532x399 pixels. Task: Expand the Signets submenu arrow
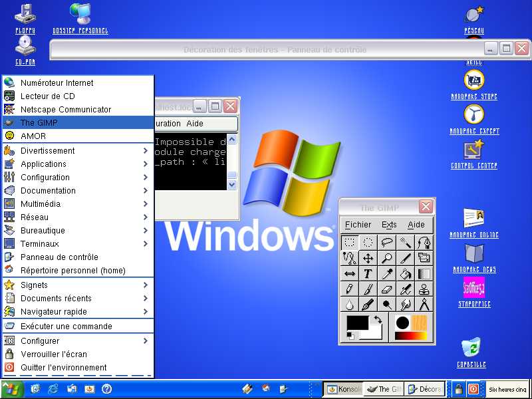146,285
